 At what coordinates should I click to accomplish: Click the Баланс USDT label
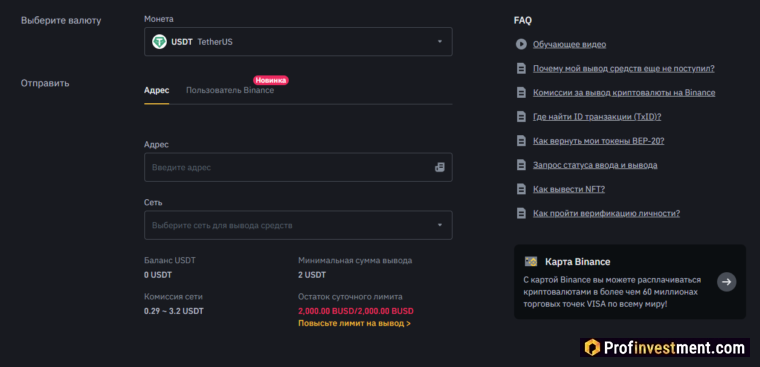(170, 261)
